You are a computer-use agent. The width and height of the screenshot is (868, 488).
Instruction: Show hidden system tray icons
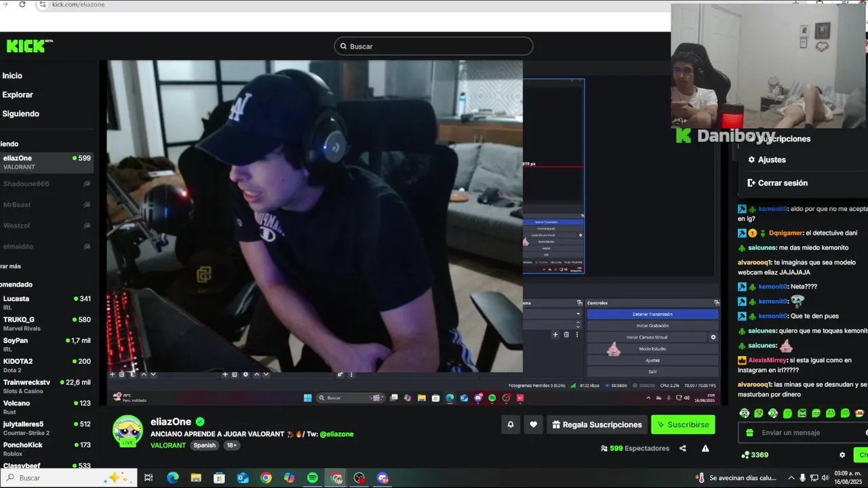pos(791,478)
